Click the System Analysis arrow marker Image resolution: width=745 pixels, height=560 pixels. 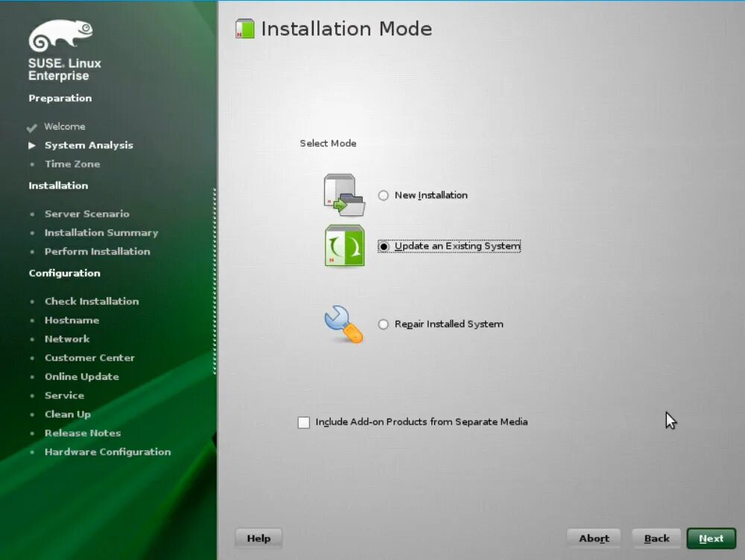32,145
